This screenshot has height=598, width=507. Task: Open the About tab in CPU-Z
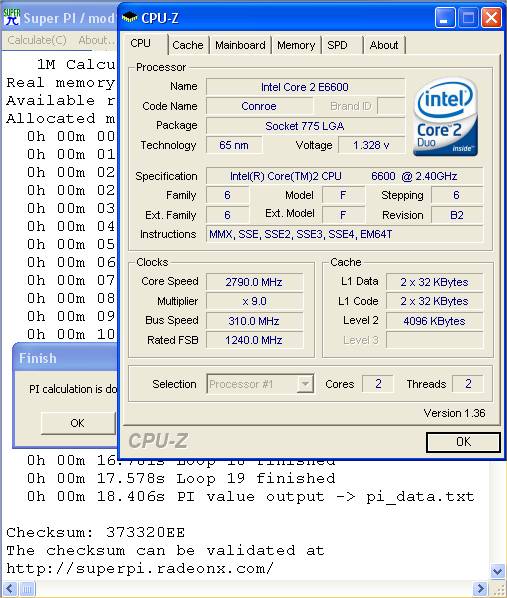(x=384, y=45)
